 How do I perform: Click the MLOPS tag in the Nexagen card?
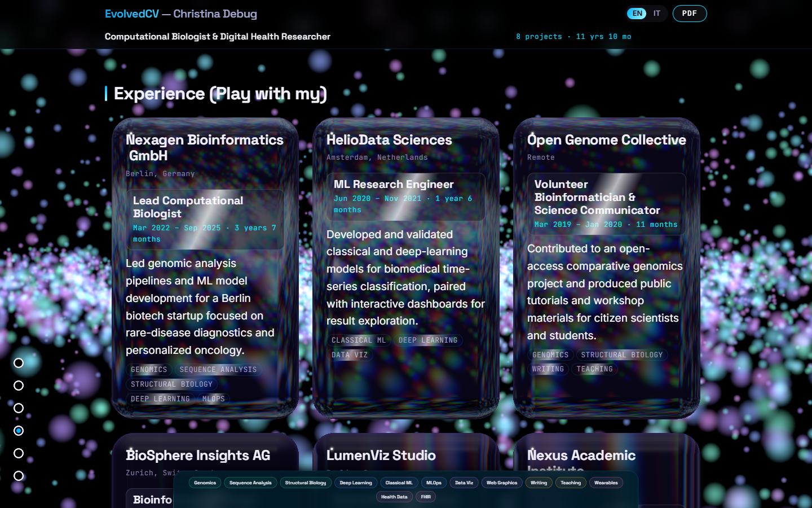[x=214, y=399]
